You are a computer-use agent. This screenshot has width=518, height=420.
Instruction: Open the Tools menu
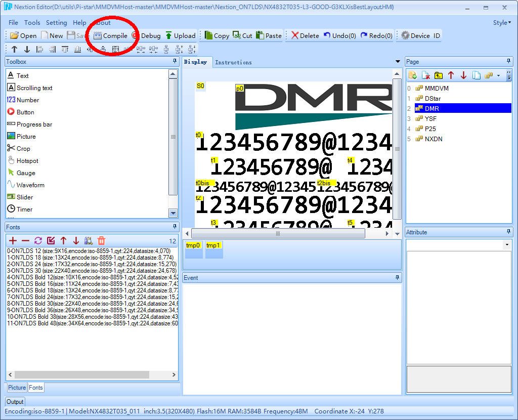(32, 23)
